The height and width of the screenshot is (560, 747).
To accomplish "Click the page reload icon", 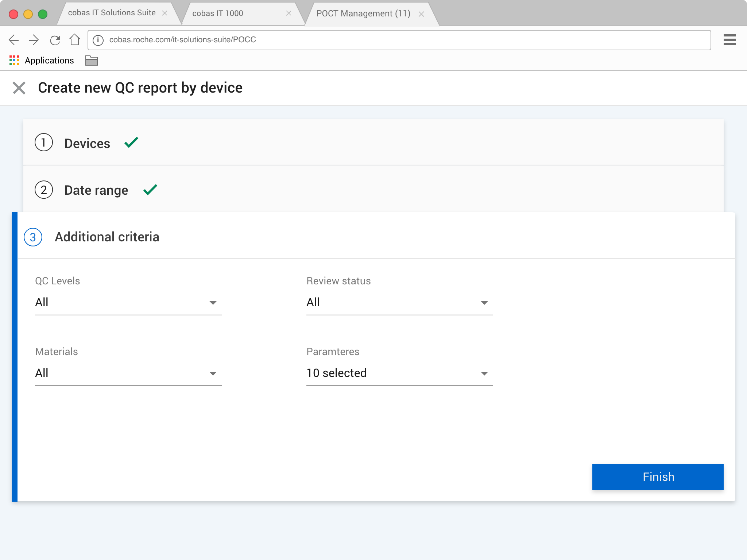I will coord(55,40).
